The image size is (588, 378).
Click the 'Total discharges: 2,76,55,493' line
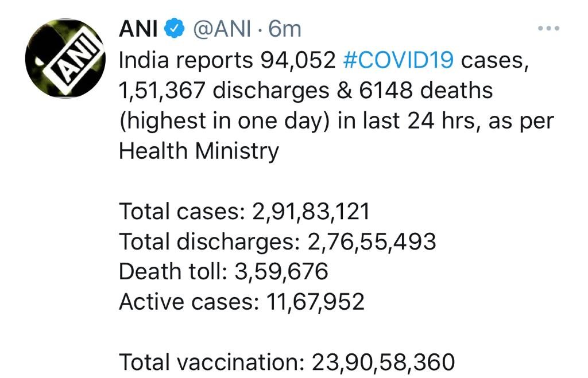pyautogui.click(x=277, y=241)
